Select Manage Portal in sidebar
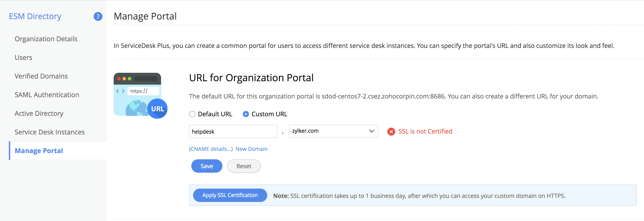Screen dimensions: 644x221 pos(39,151)
